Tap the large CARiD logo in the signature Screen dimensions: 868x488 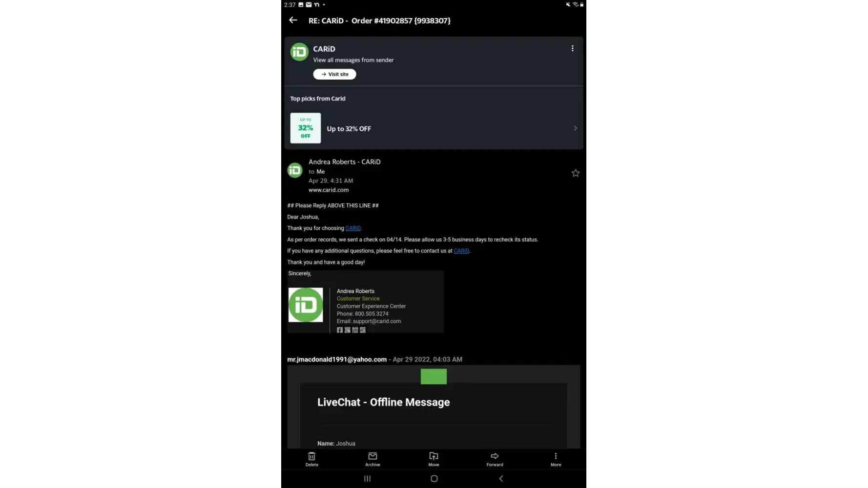click(x=306, y=305)
